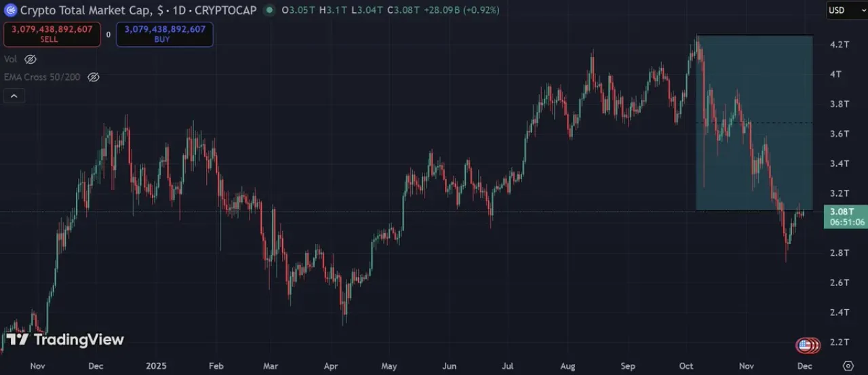Click the 3.6T price axis label
The width and height of the screenshot is (868, 375).
(x=840, y=134)
